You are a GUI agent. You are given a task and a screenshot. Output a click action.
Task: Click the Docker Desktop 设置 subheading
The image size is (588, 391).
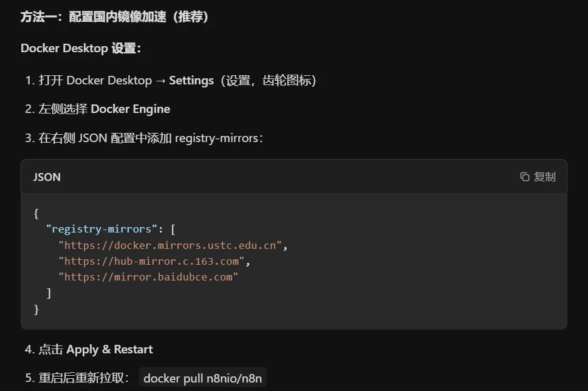click(81, 48)
